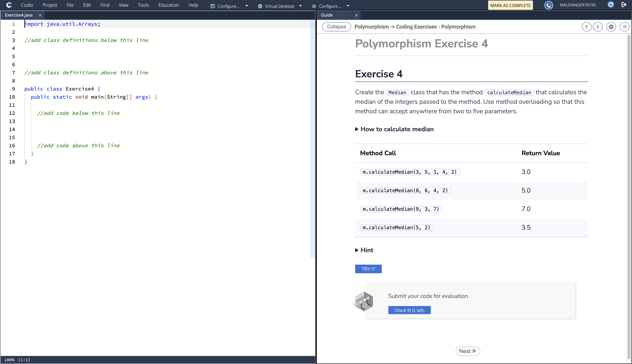This screenshot has width=632, height=364.
Task: Click the logout arrow icon
Action: click(624, 5)
